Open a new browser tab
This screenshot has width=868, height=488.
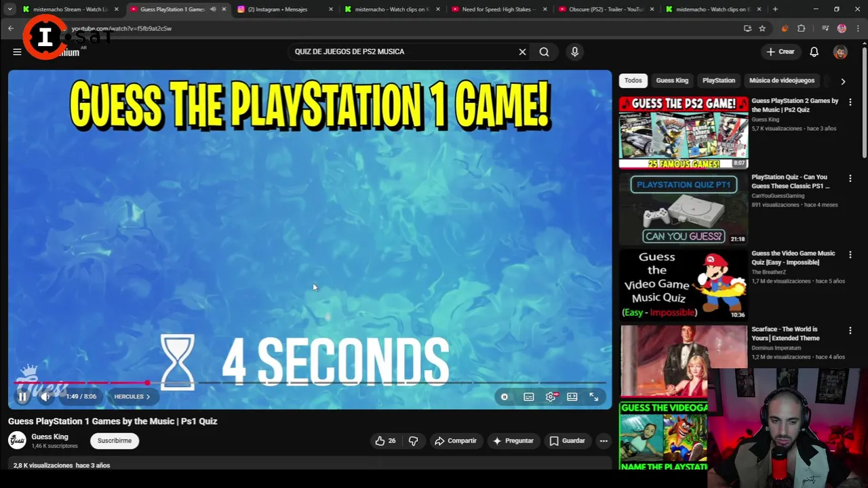775,9
